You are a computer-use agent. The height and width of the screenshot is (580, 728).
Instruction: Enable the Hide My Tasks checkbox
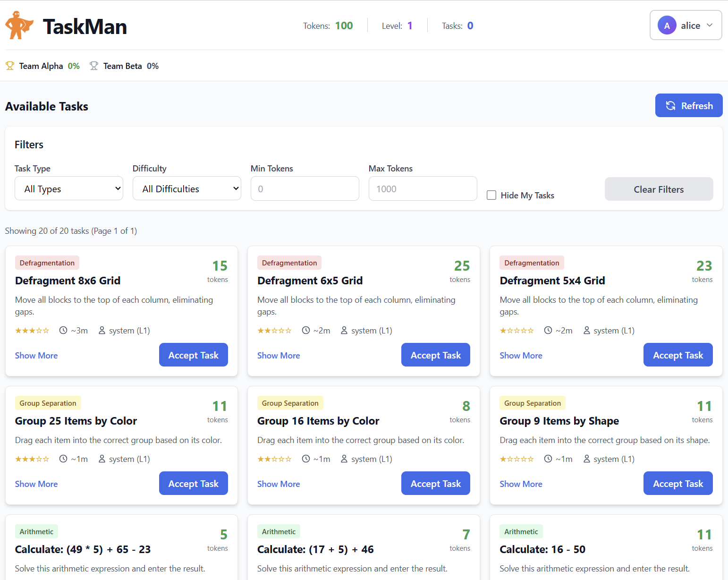coord(491,195)
